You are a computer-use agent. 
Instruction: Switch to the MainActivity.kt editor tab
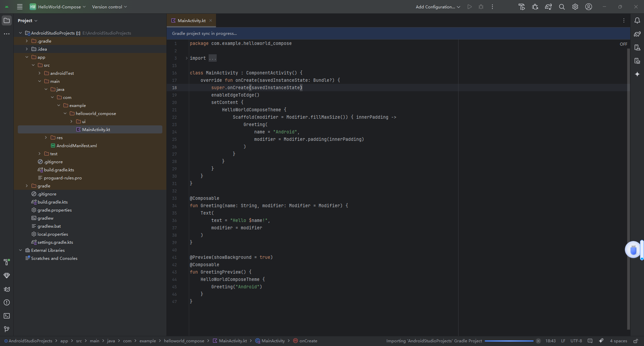click(x=191, y=20)
